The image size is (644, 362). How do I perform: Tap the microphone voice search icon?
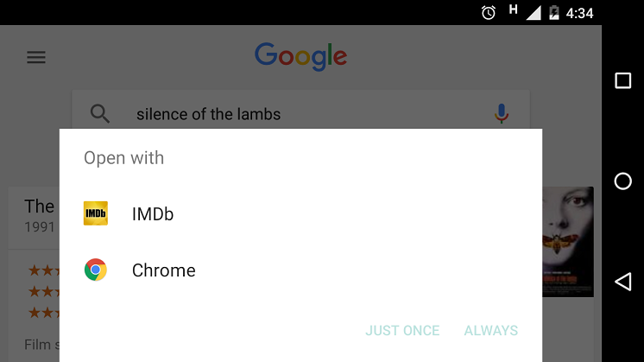501,113
